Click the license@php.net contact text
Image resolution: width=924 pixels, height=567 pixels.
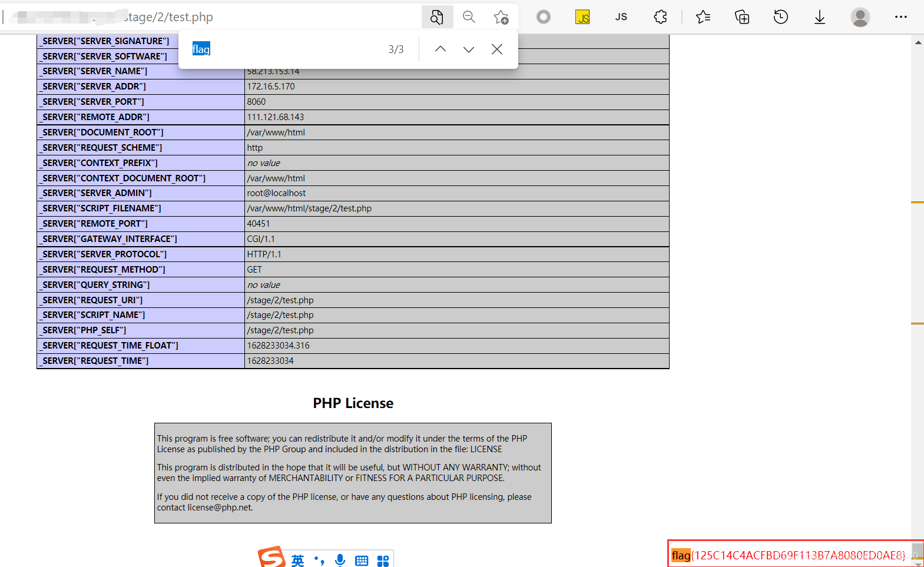point(219,508)
